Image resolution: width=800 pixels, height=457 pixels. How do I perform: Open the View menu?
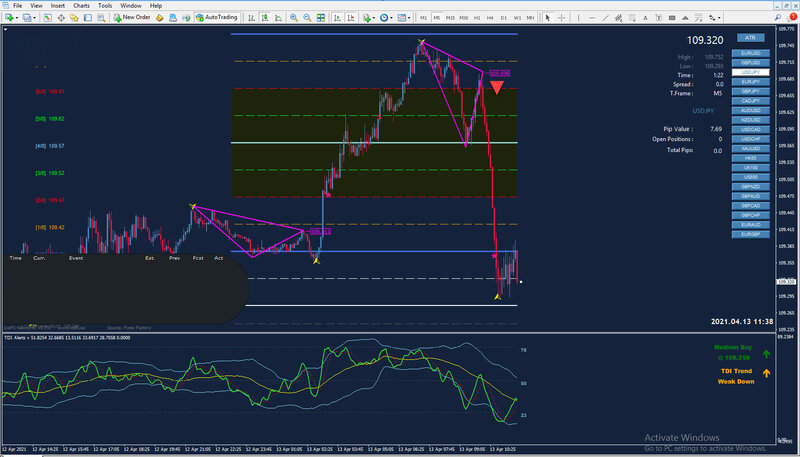click(x=36, y=6)
